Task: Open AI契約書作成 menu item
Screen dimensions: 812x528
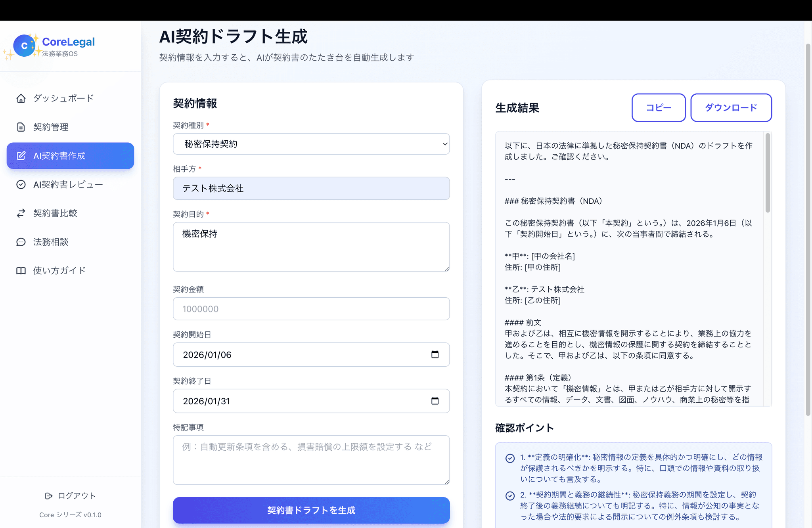Action: click(x=70, y=156)
